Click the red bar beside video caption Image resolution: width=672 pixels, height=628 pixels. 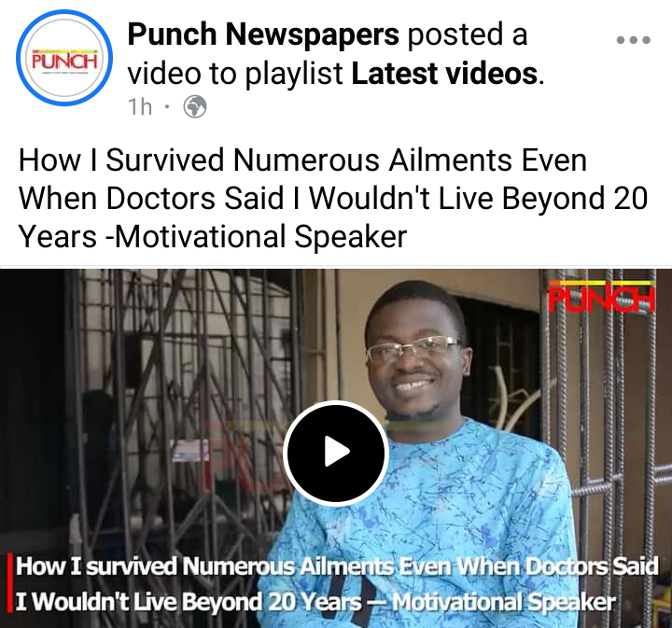coord(9,583)
